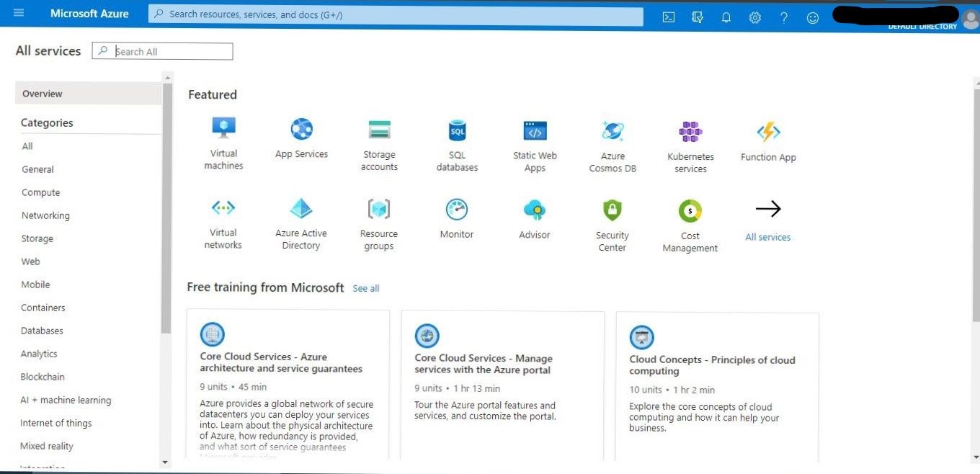This screenshot has height=474, width=980.
Task: Open portal settings gear
Action: (x=754, y=17)
